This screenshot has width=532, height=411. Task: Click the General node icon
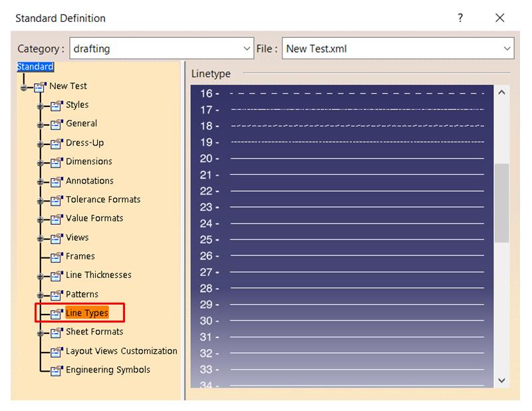(x=55, y=124)
